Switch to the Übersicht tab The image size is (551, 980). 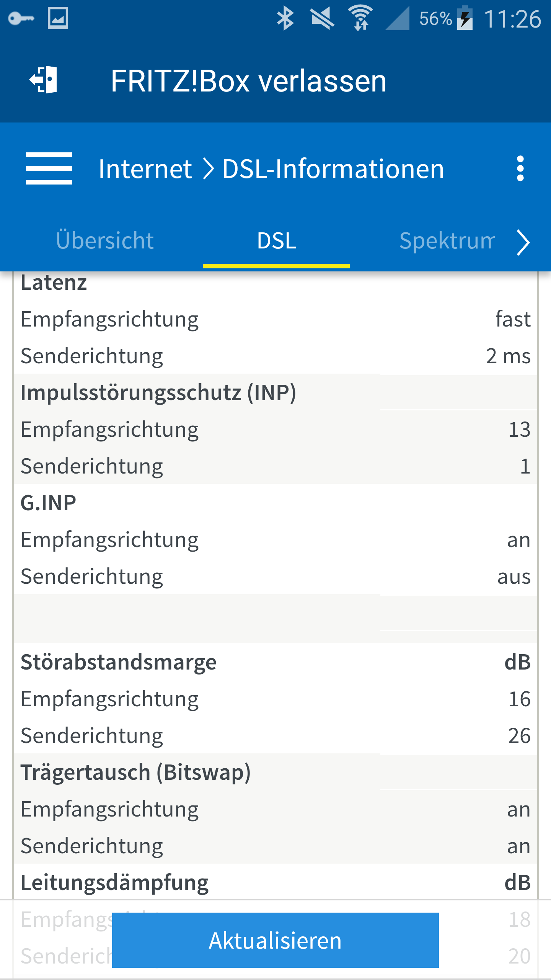coord(105,240)
